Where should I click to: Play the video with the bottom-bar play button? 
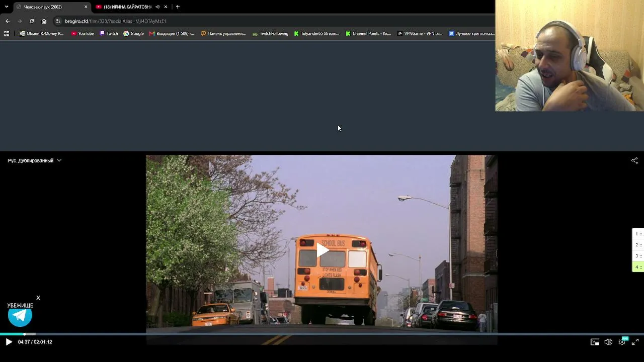tap(9, 342)
